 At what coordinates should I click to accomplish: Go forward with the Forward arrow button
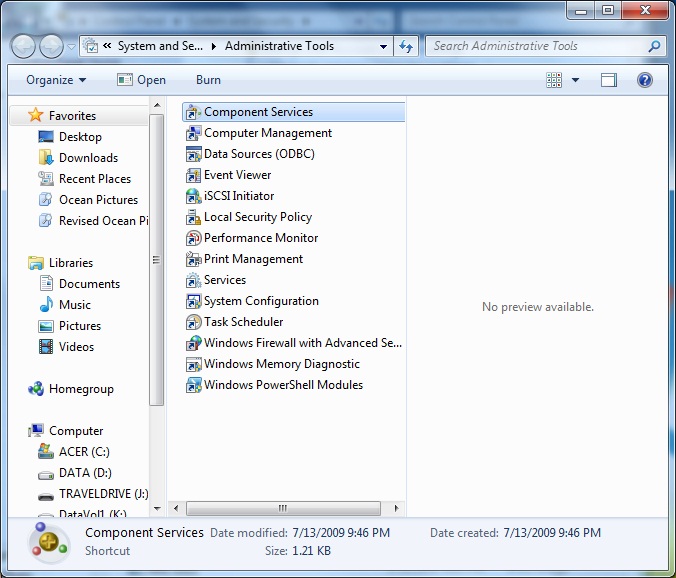pyautogui.click(x=51, y=47)
